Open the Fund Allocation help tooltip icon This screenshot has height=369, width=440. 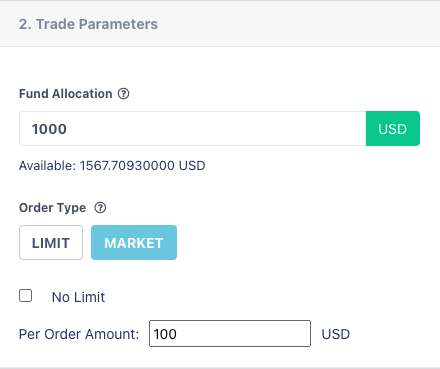(123, 94)
